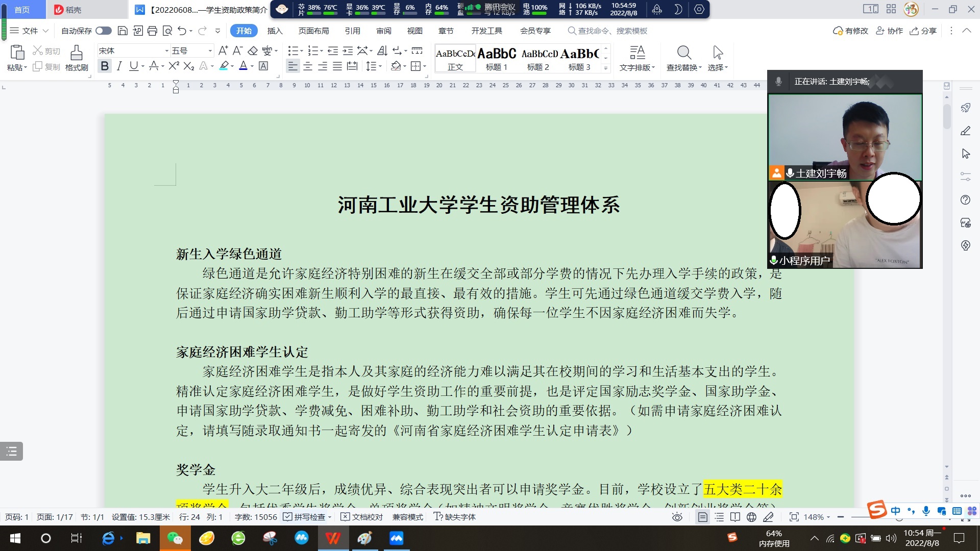This screenshot has width=980, height=551.
Task: Open line spacing dropdown
Action: 381,66
